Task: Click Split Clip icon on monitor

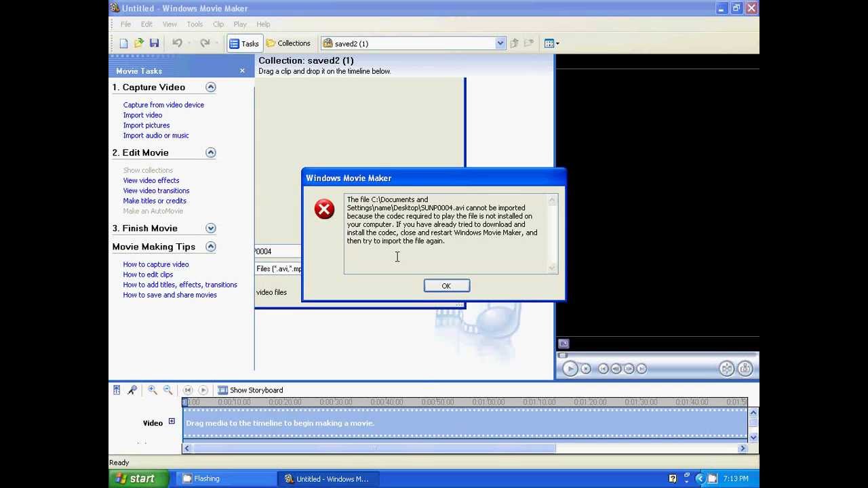Action: tap(726, 369)
